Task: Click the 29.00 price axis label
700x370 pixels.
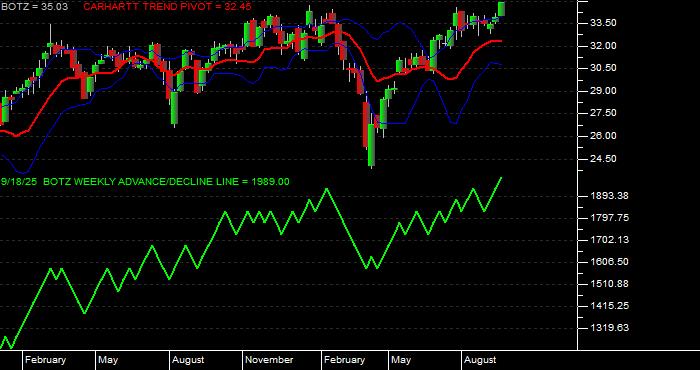Action: 604,91
